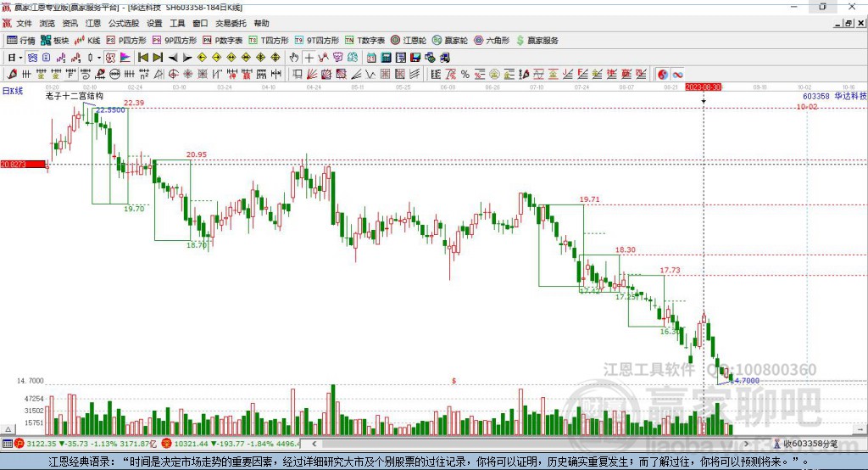
Task: Toggle the crosshair cursor tool
Action: 309,58
